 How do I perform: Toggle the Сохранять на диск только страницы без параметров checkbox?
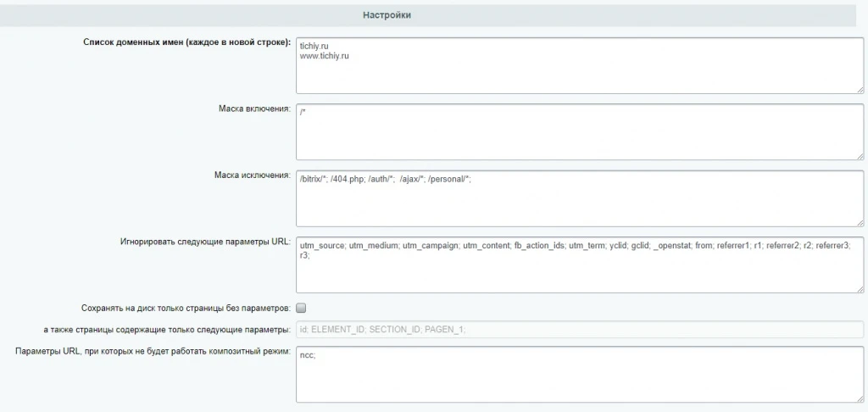(301, 308)
